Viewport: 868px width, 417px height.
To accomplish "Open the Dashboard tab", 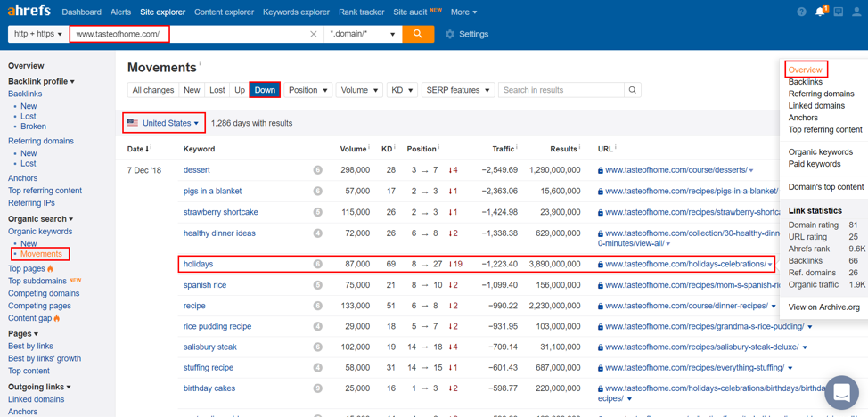I will (x=81, y=12).
